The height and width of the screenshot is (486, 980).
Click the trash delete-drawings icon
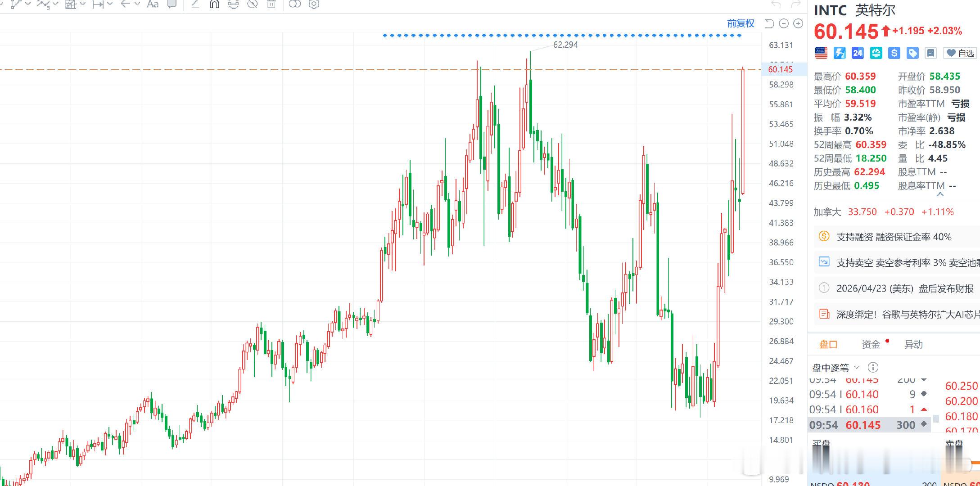click(x=271, y=4)
